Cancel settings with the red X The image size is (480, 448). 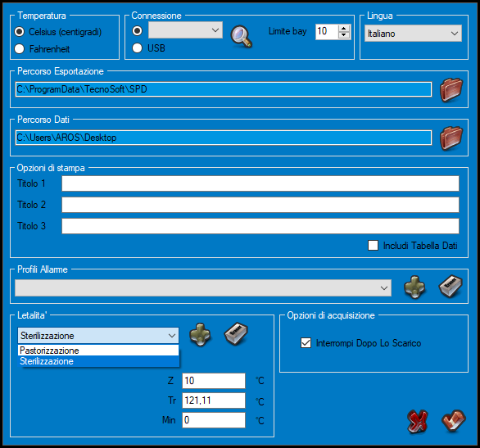417,422
